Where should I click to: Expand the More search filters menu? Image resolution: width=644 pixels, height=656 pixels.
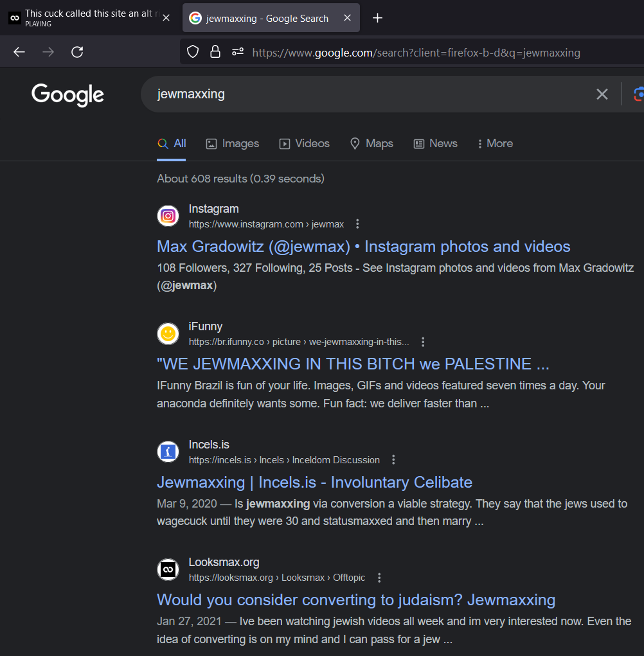click(495, 143)
